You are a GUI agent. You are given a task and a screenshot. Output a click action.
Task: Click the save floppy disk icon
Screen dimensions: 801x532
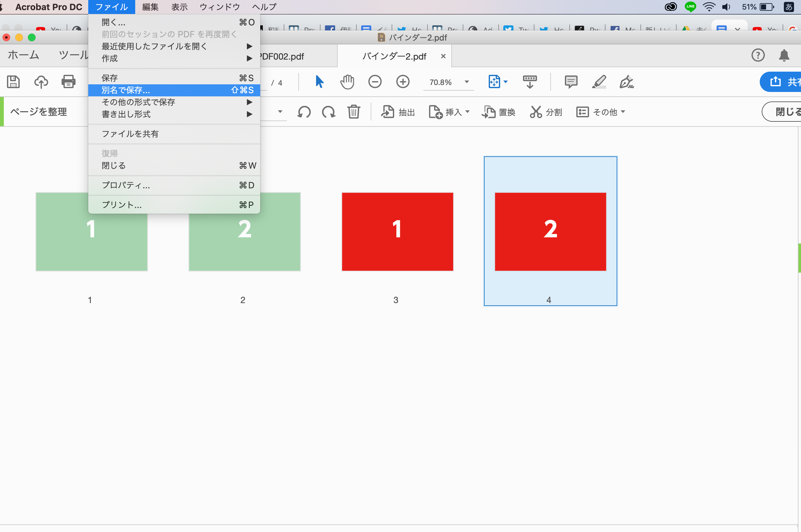click(13, 82)
